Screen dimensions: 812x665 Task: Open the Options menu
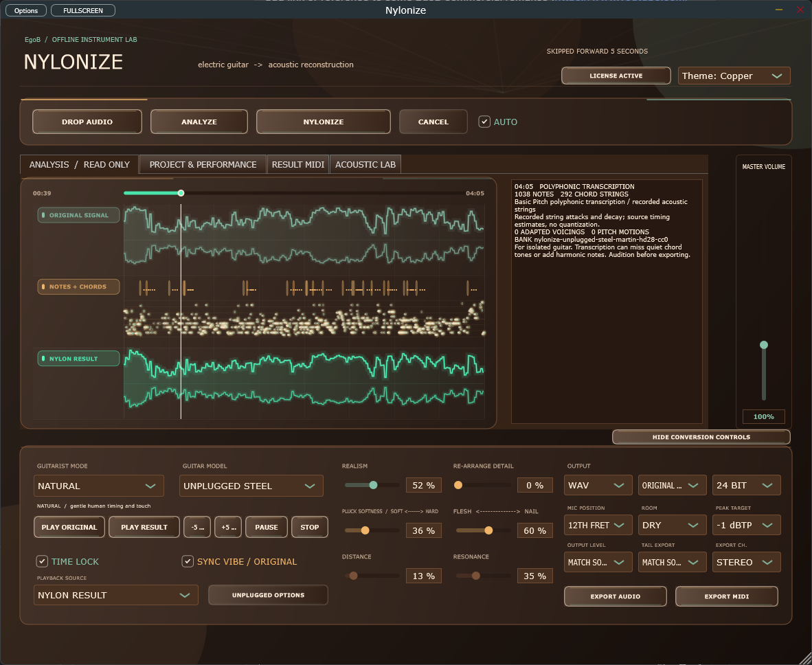pos(26,10)
